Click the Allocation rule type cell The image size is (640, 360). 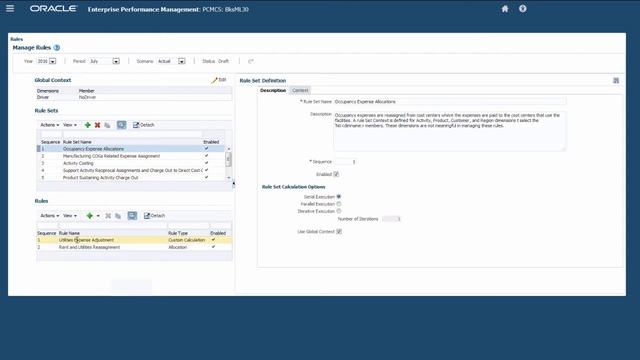(x=178, y=247)
